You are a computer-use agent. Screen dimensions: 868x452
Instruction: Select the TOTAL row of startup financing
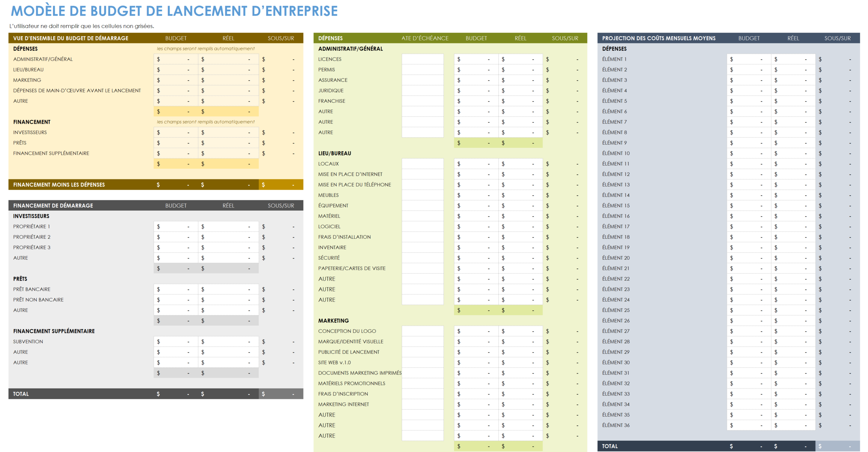(156, 394)
